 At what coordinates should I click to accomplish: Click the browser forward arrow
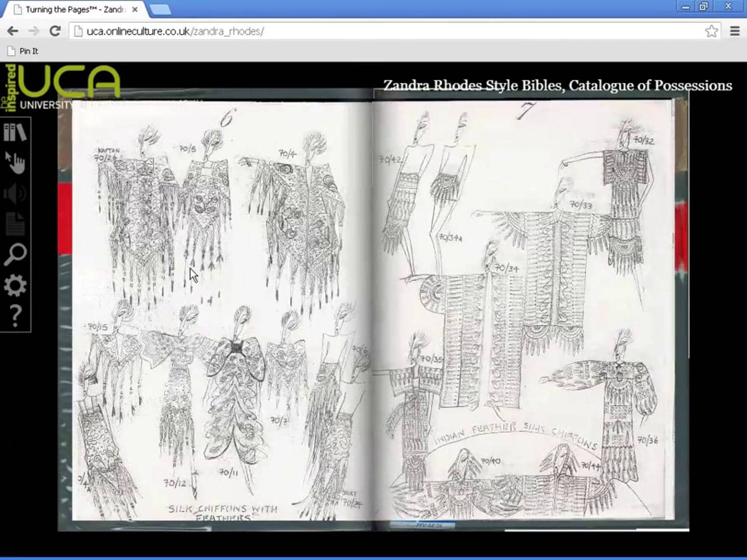click(x=34, y=31)
